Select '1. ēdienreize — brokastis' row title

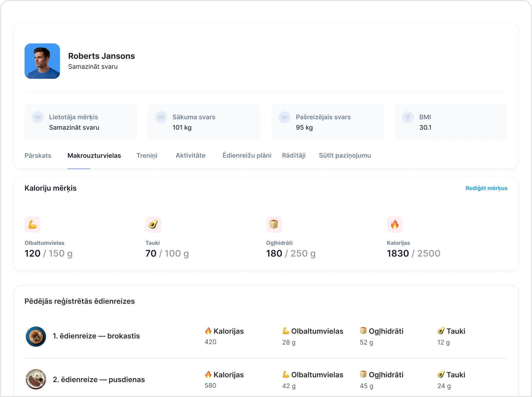pos(96,336)
